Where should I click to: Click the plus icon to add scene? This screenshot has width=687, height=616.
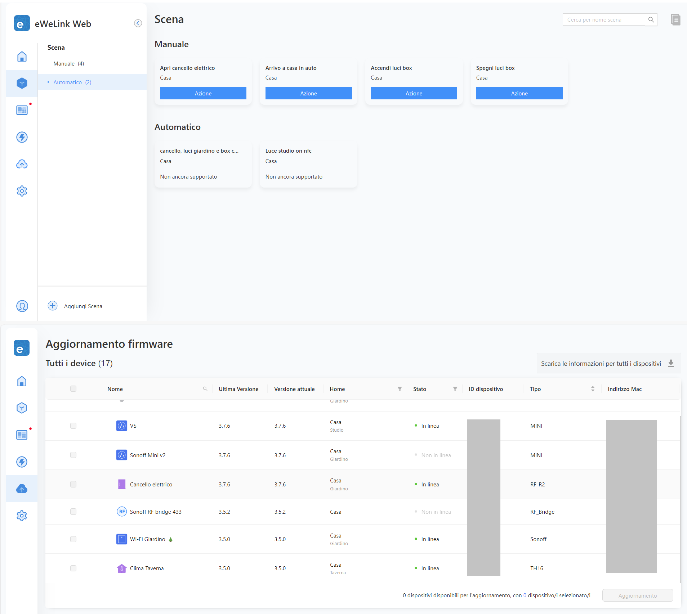[53, 306]
